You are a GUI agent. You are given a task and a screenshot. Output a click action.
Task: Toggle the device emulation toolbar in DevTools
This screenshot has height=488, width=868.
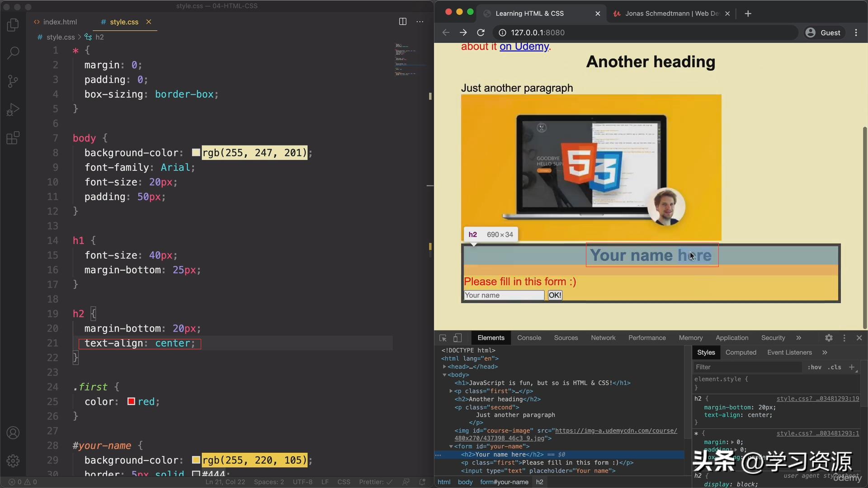[x=458, y=338]
